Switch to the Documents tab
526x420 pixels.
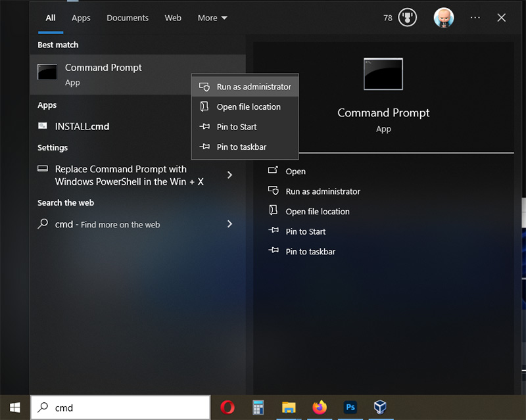coord(128,18)
